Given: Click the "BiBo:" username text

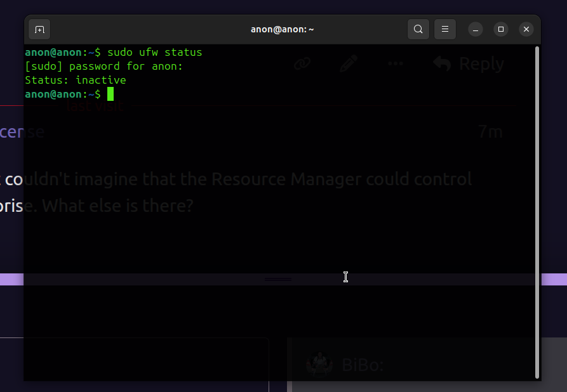Looking at the screenshot, I should (x=363, y=365).
